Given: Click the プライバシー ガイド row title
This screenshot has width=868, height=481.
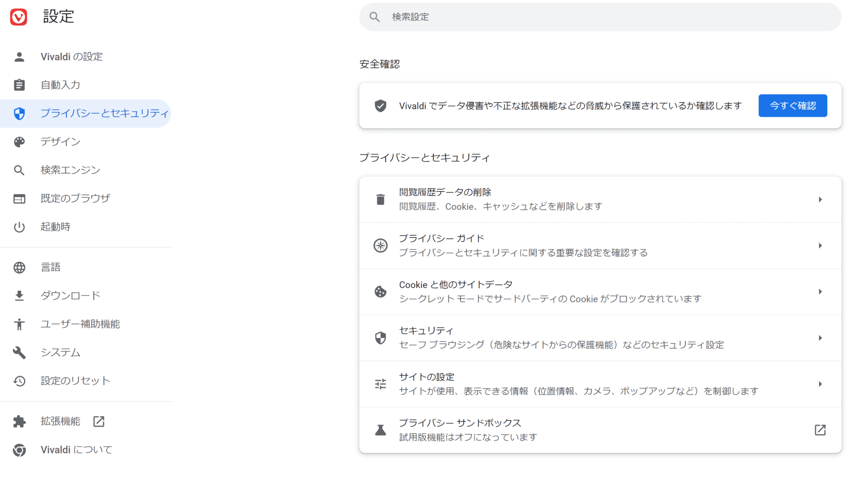Looking at the screenshot, I should pyautogui.click(x=441, y=239).
